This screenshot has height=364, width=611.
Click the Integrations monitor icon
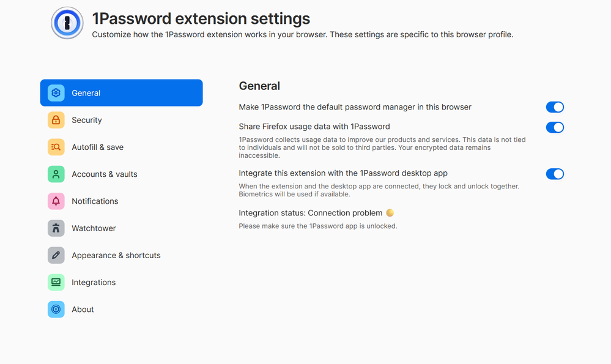[56, 282]
